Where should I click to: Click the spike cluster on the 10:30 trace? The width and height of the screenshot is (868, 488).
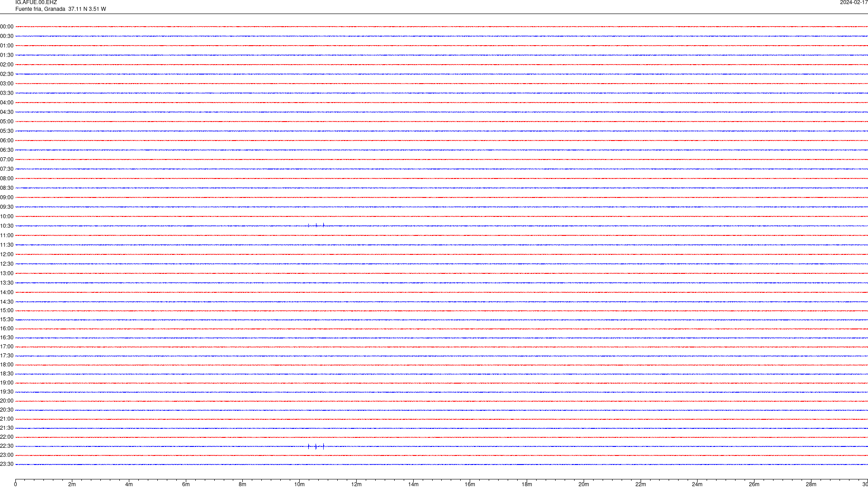(x=316, y=225)
